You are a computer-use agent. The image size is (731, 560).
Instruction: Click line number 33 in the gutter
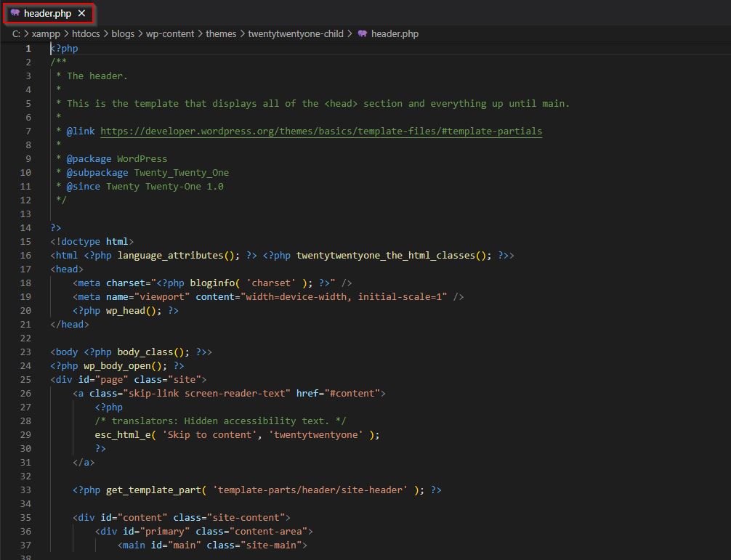[x=25, y=490]
